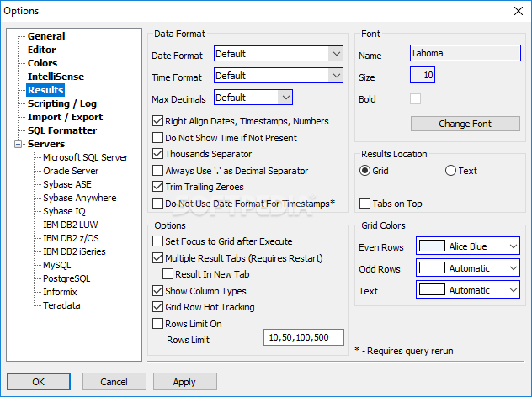Image resolution: width=532 pixels, height=397 pixels.
Task: Turn on Tabs on Top
Action: pos(365,203)
